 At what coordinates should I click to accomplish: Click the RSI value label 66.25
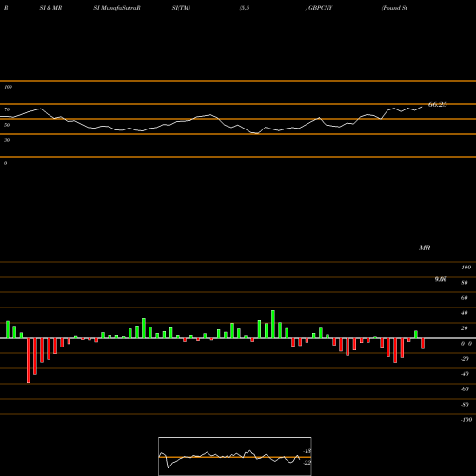(x=438, y=104)
